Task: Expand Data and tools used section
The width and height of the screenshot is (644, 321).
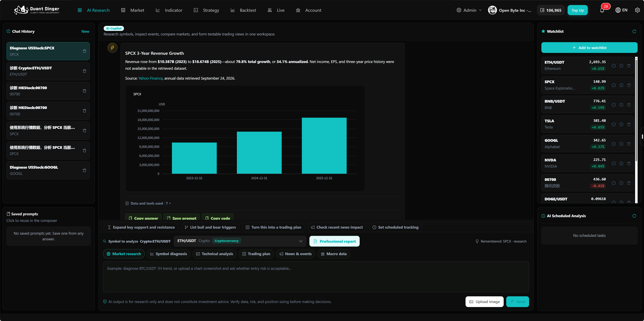Action: coord(148,203)
